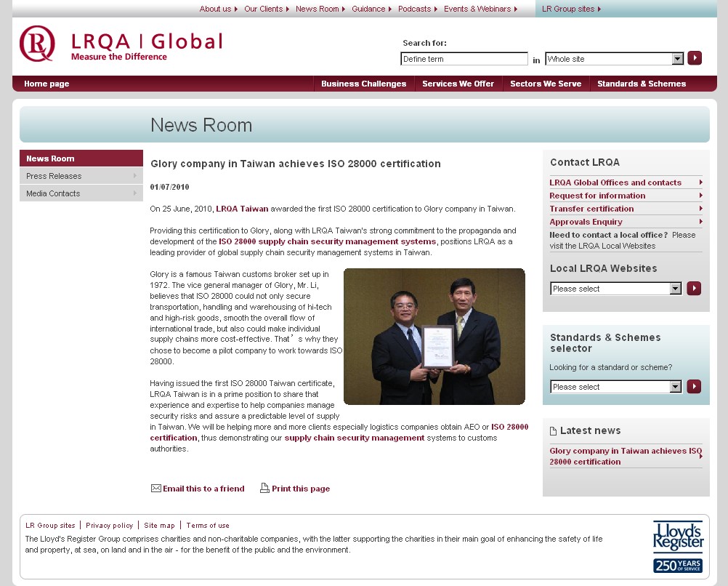Viewport: 728px width, 586px height.
Task: Expand the Guidance top menu
Action: [x=371, y=9]
